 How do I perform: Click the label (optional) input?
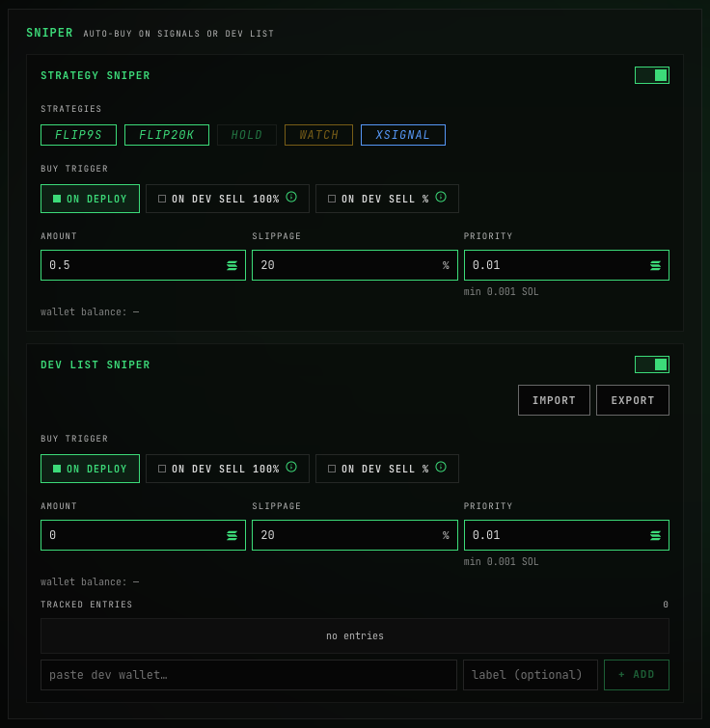click(531, 675)
